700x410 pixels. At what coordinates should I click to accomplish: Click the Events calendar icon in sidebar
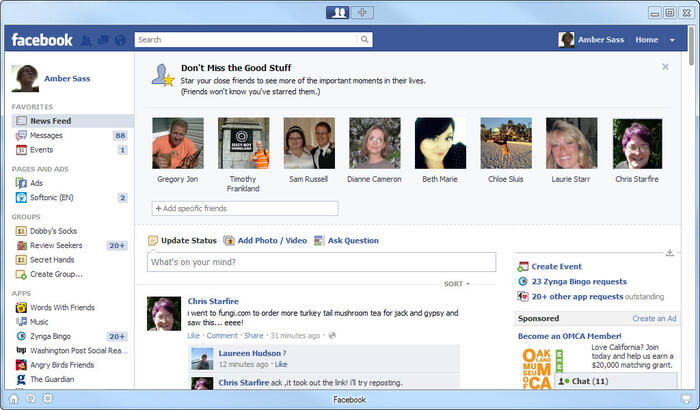tap(21, 150)
